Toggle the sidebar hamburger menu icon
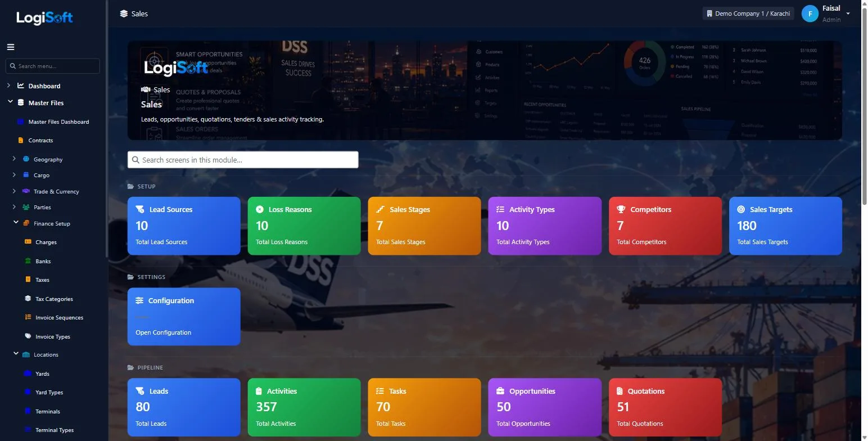Viewport: 868px width, 441px height. pyautogui.click(x=11, y=47)
